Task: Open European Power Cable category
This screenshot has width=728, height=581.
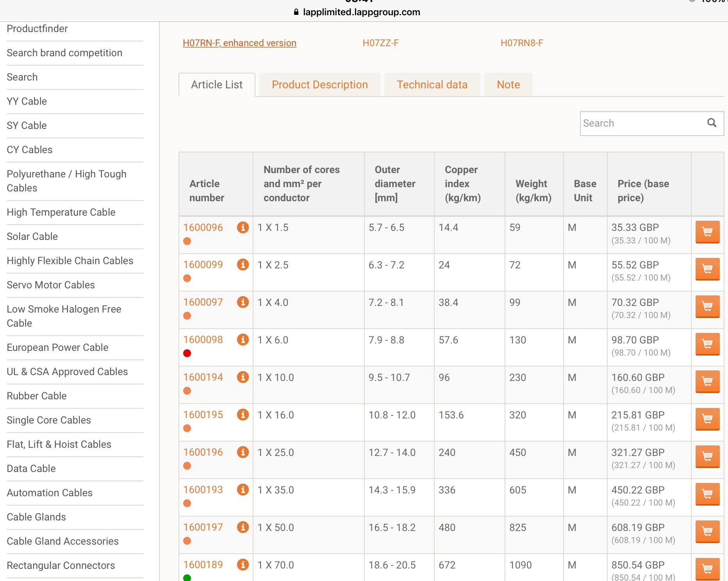Action: (x=57, y=347)
